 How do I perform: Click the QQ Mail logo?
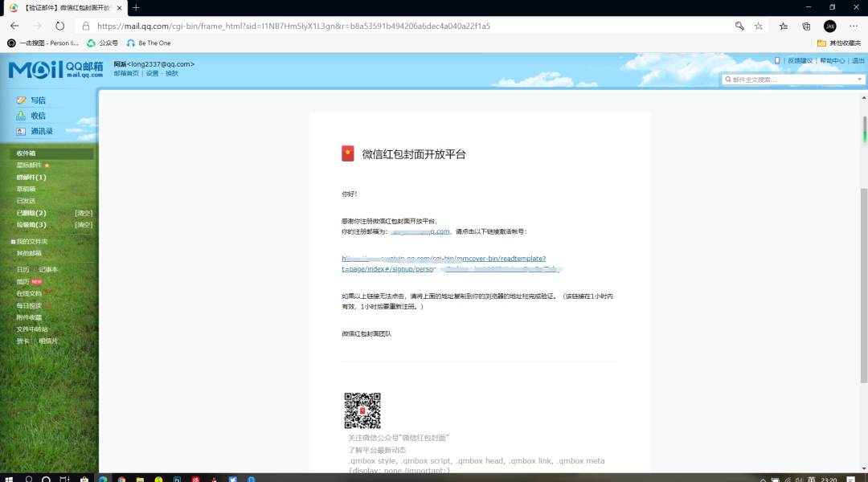point(56,70)
